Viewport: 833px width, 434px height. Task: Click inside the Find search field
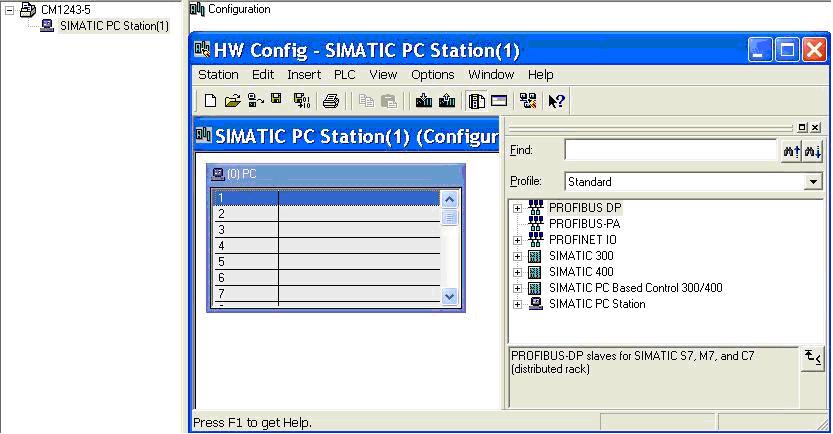pyautogui.click(x=671, y=150)
